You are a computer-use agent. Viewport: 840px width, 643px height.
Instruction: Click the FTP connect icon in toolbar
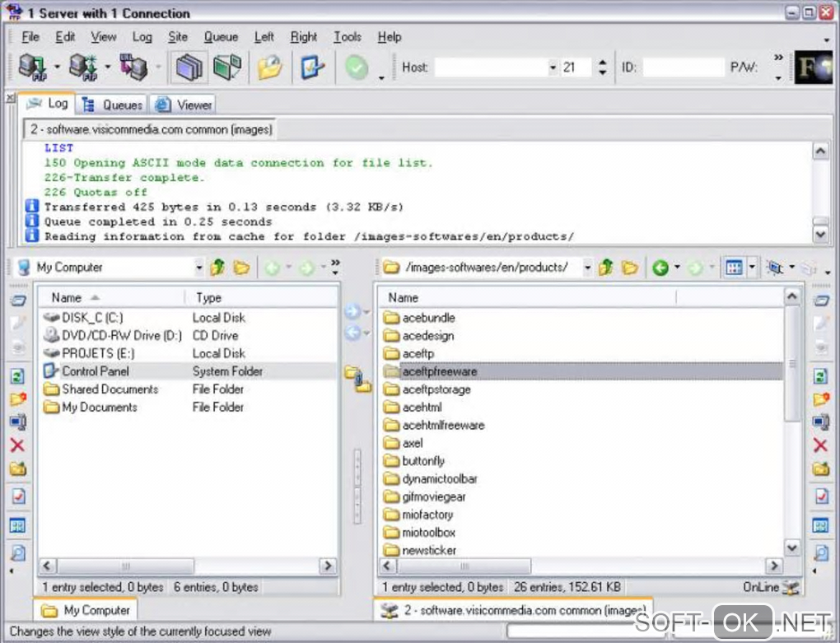(x=33, y=67)
